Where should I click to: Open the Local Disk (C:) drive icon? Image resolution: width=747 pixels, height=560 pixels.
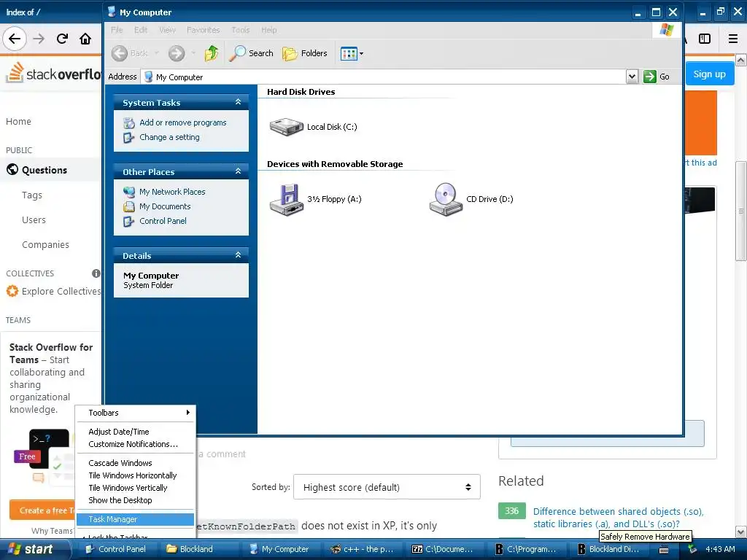(x=286, y=127)
